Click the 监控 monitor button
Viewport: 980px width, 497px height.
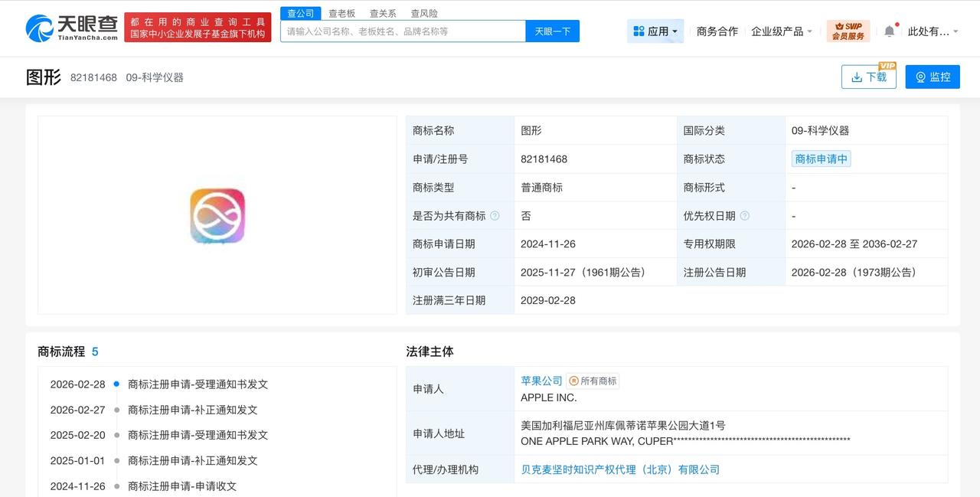click(932, 77)
